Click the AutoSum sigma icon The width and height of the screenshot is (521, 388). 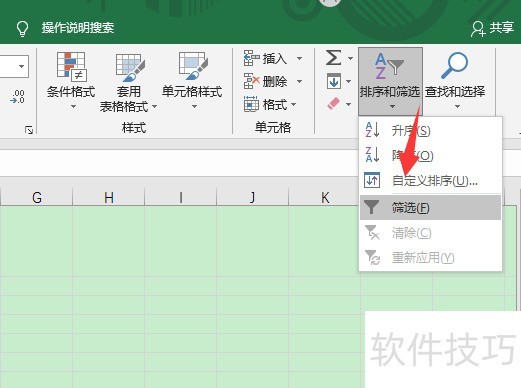(x=333, y=58)
